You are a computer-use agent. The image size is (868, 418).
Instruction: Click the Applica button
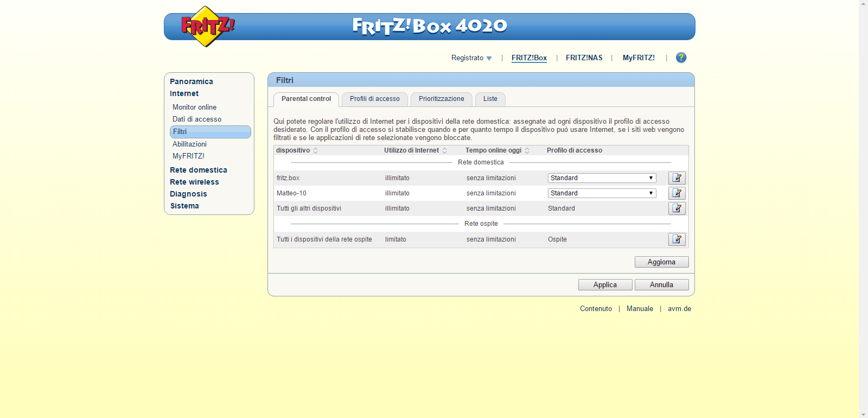(x=605, y=285)
